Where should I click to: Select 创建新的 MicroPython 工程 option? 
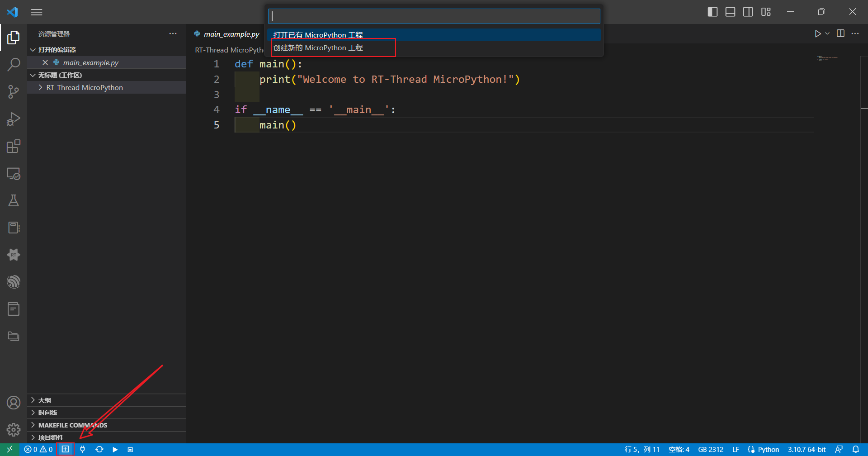point(434,47)
